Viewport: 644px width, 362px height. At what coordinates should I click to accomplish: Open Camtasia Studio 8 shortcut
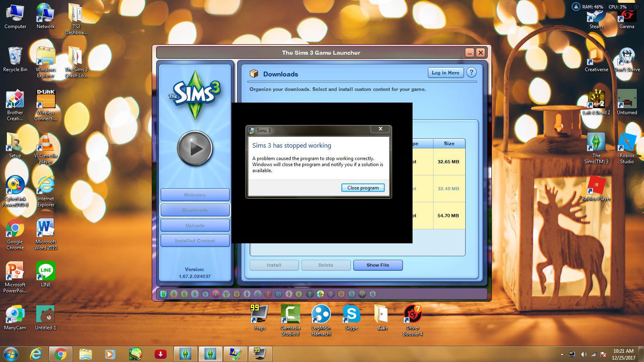(290, 321)
